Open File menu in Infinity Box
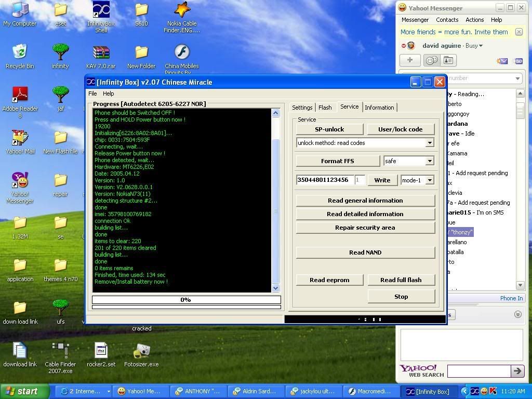This screenshot has width=532, height=399. pyautogui.click(x=92, y=94)
